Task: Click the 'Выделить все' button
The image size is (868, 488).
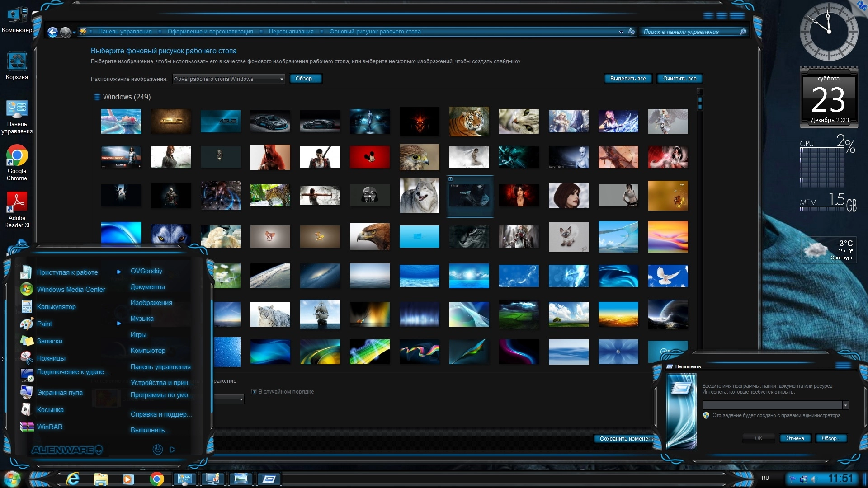Action: tap(627, 79)
